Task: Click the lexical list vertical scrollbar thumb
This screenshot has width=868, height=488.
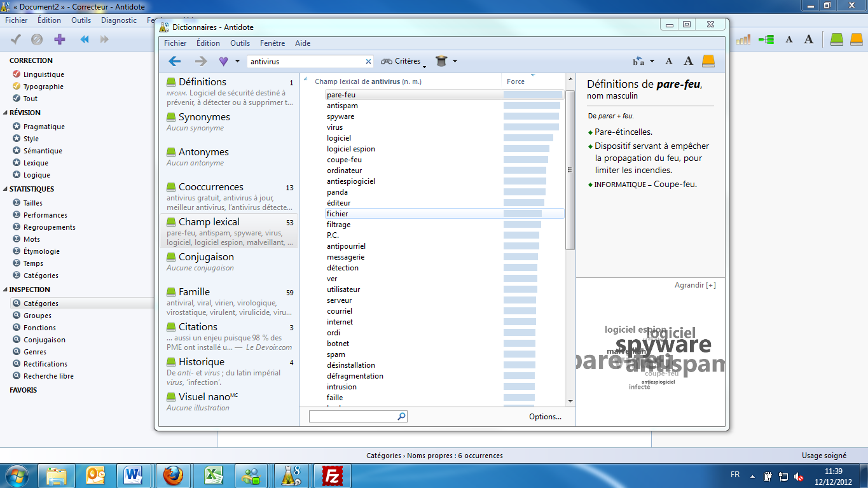Action: coord(570,170)
